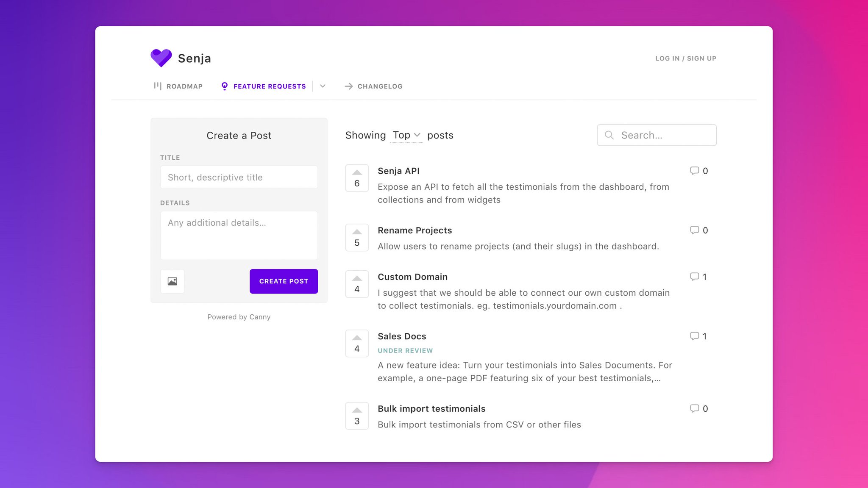Open the Roadmap tab
Viewport: 868px width, 488px height.
(x=178, y=86)
